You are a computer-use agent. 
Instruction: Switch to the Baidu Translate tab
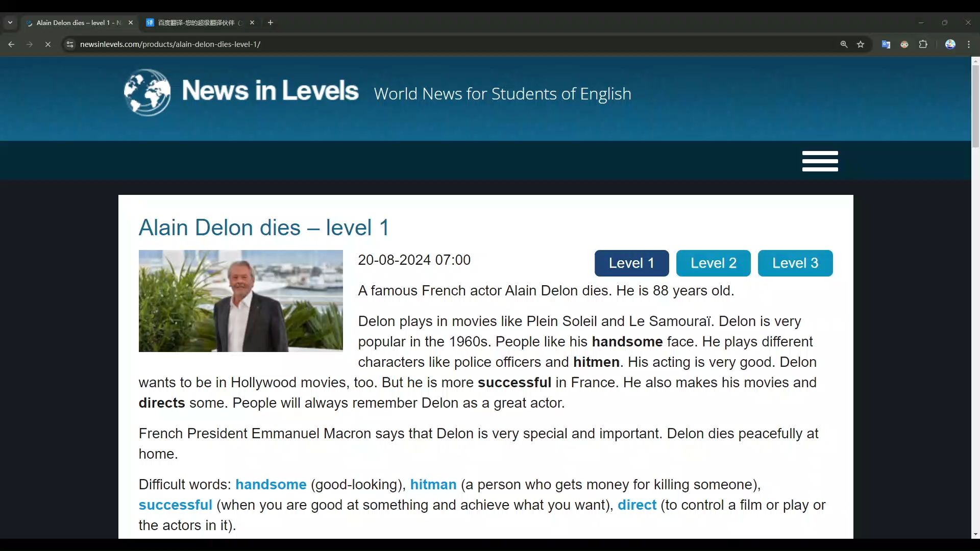coord(197,22)
